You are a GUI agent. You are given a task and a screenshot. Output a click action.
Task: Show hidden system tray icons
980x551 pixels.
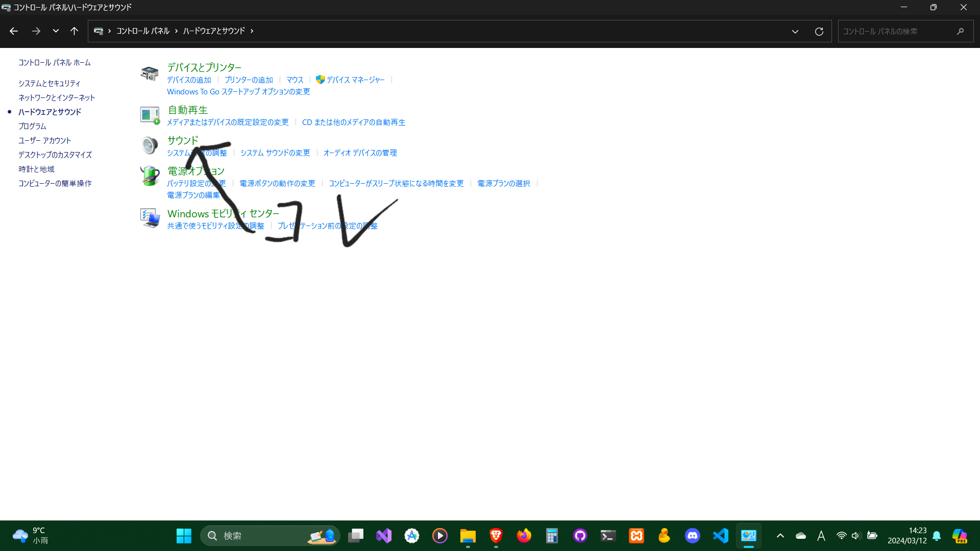(x=780, y=536)
